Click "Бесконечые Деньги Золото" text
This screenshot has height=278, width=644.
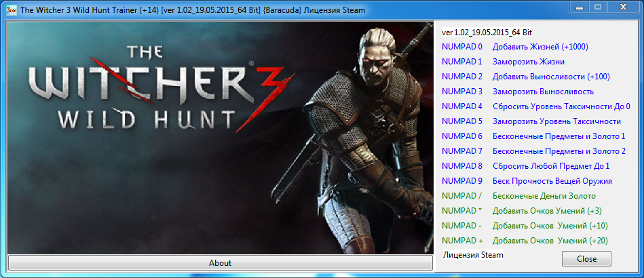pos(544,196)
